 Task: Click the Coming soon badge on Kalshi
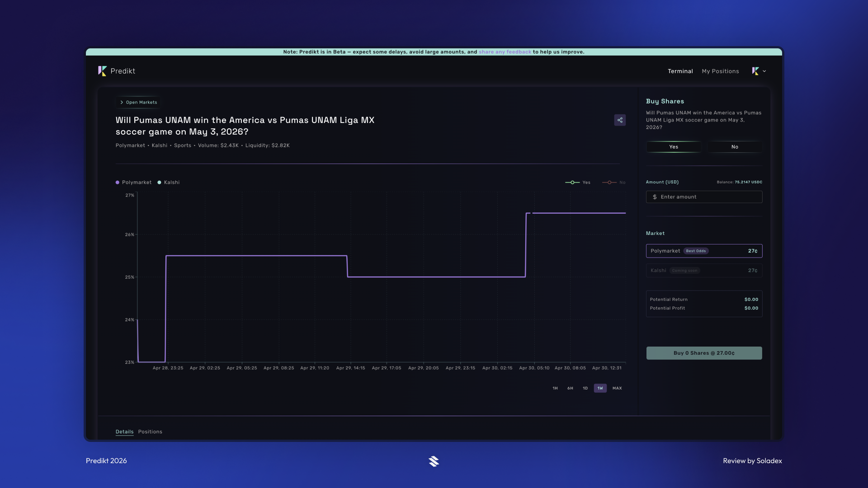684,271
